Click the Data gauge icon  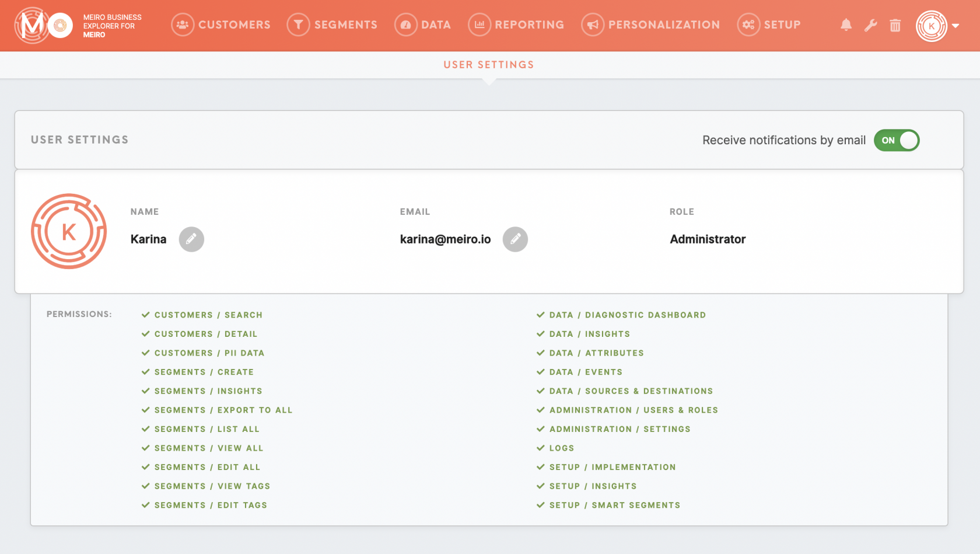[x=405, y=25]
